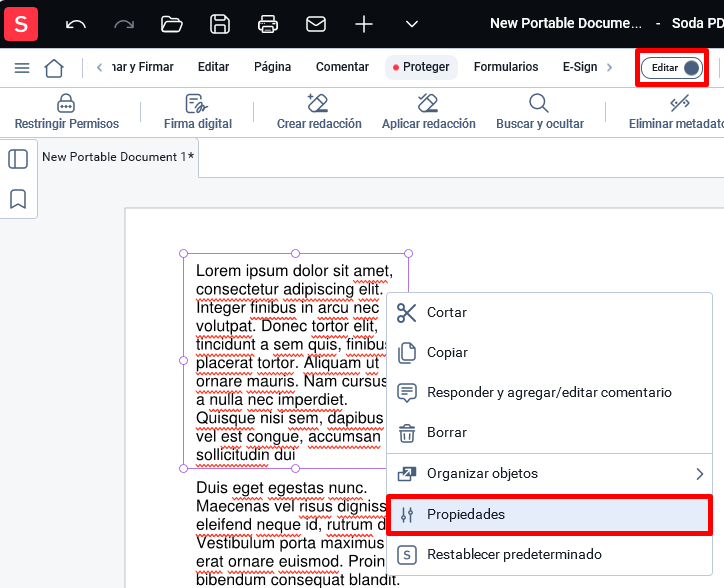
Task: Toggle the Editar mode switch
Action: pos(671,68)
